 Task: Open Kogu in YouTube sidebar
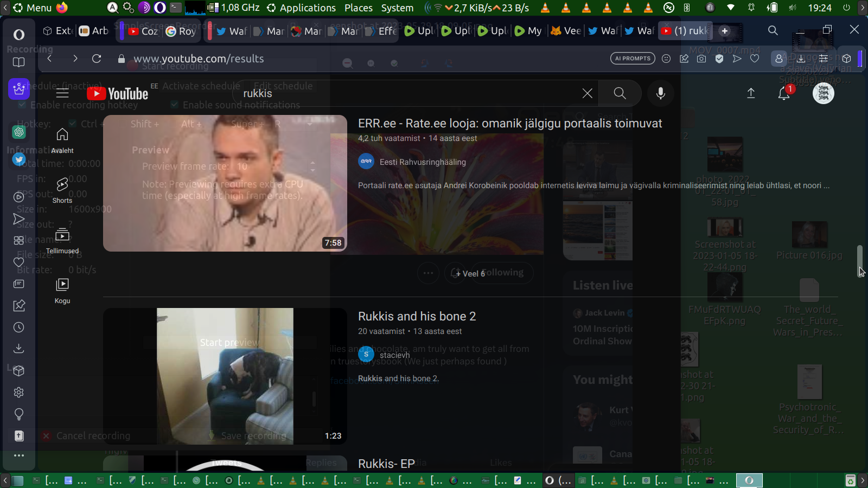tap(62, 291)
